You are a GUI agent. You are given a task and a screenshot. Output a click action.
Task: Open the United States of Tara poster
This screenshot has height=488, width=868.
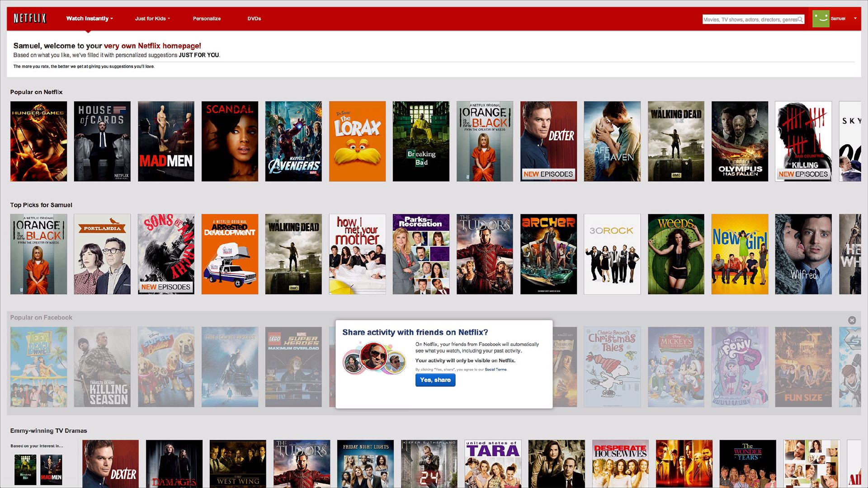[x=493, y=464]
